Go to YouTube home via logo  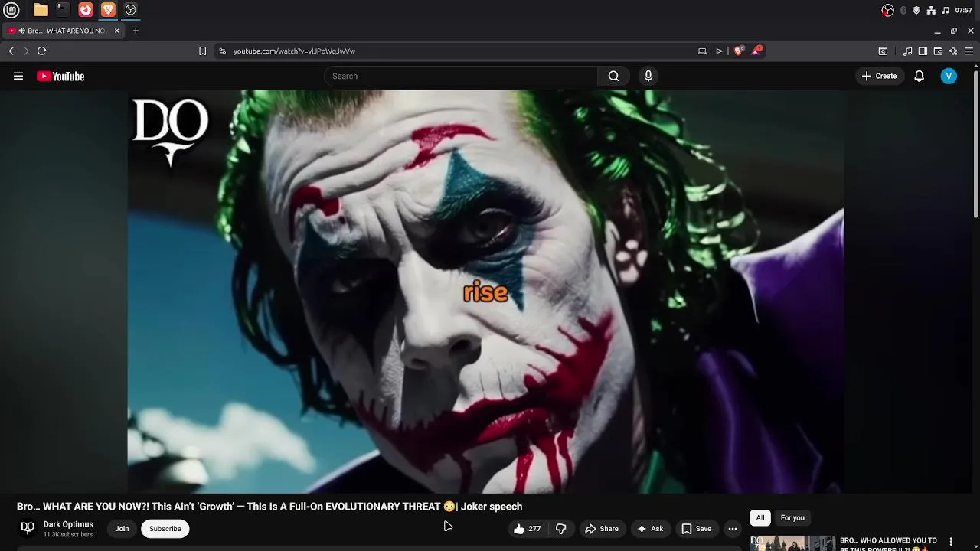pyautogui.click(x=60, y=76)
